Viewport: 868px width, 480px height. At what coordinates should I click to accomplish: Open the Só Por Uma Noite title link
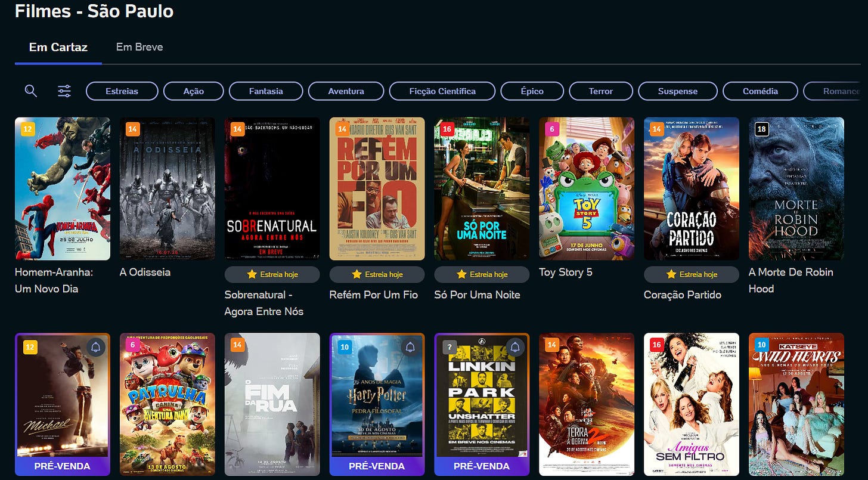478,295
